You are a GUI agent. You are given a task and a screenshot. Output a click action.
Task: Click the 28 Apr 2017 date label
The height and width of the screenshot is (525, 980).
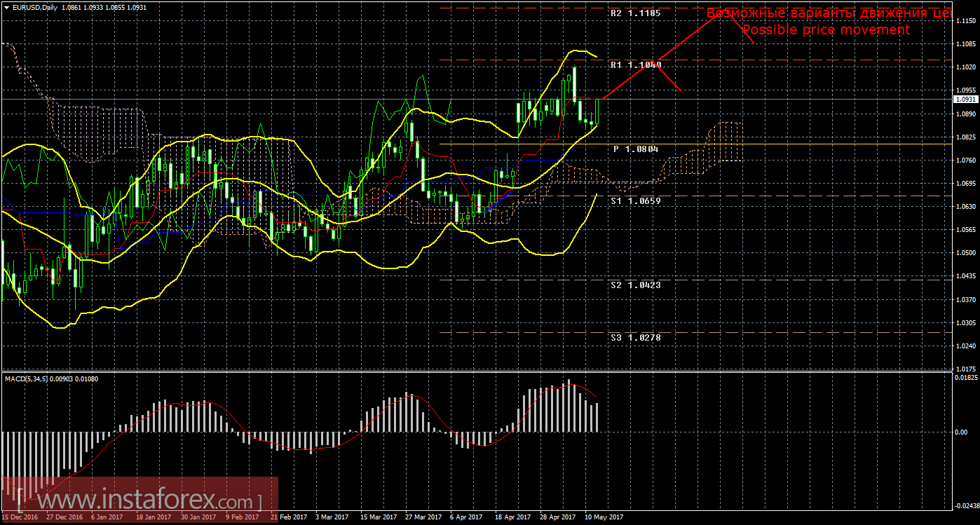pyautogui.click(x=557, y=517)
